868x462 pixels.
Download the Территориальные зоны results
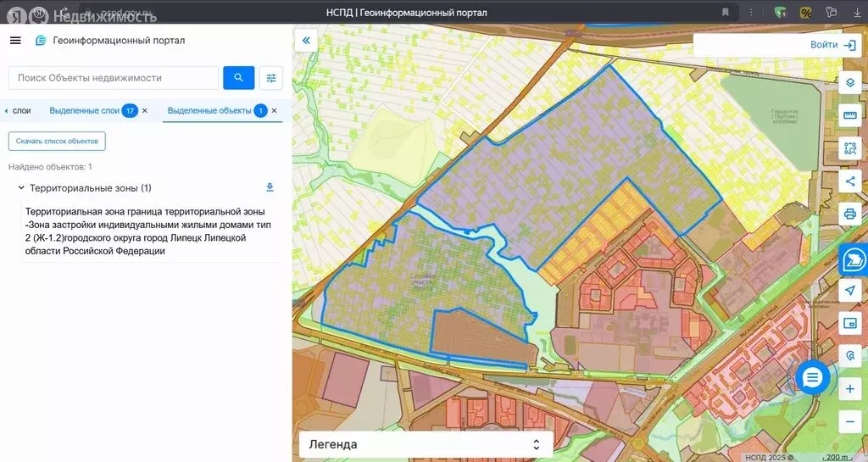270,187
